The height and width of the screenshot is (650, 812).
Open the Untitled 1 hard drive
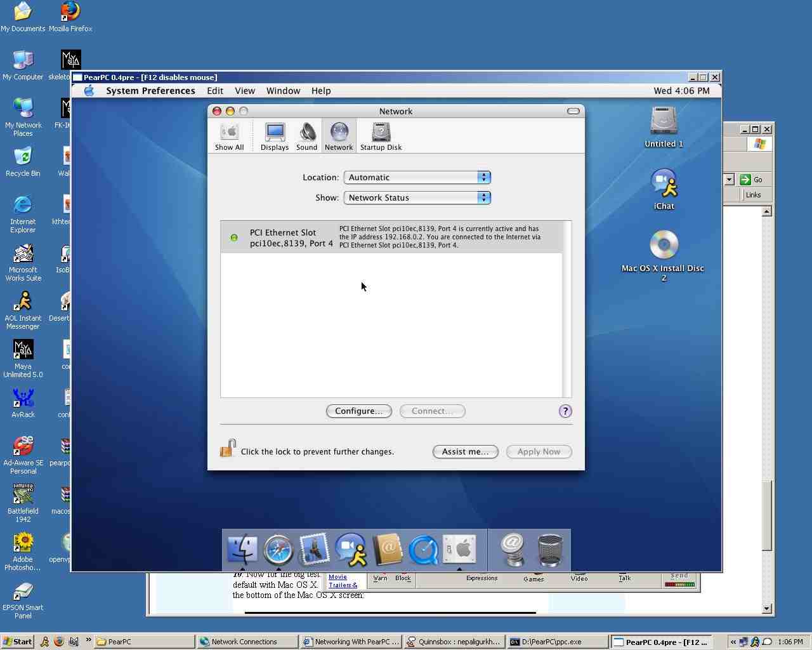click(x=664, y=127)
